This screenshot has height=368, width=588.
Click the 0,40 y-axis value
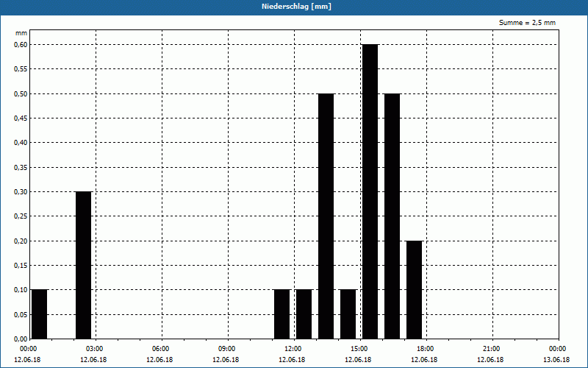pos(21,143)
